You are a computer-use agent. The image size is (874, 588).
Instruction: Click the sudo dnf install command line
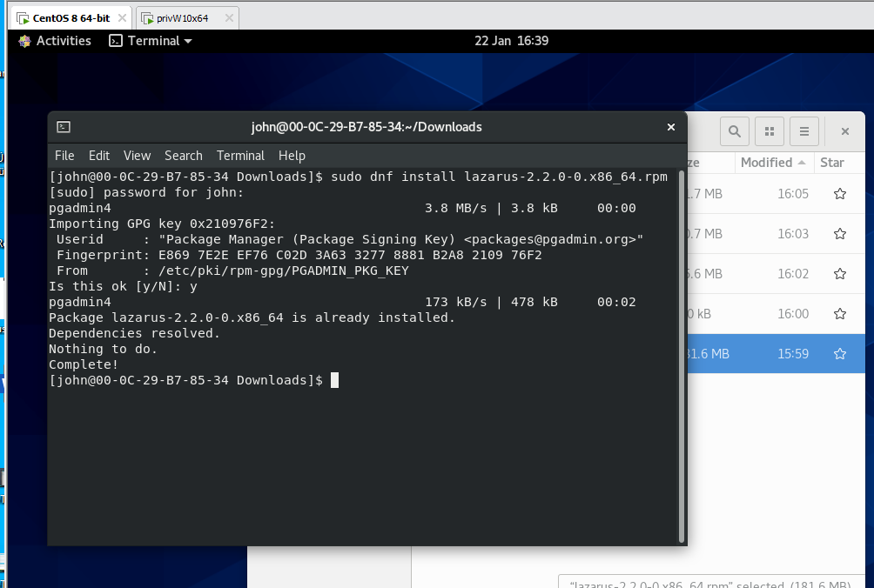[358, 177]
